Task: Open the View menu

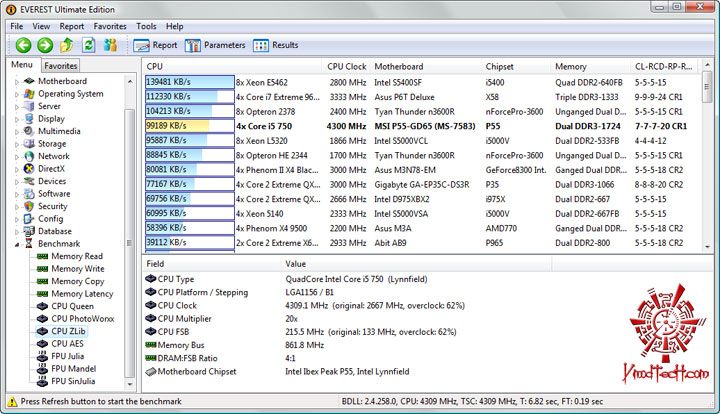Action: [41, 26]
